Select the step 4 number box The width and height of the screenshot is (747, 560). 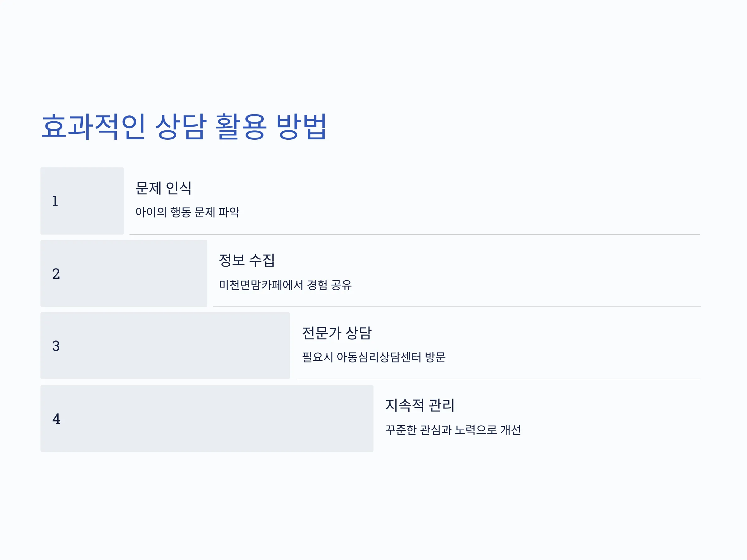207,418
